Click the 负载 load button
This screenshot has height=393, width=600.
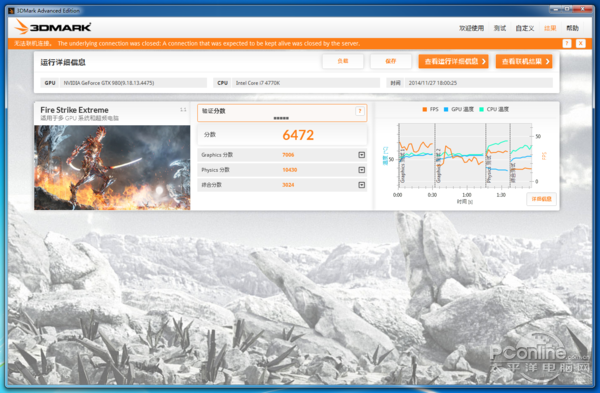pyautogui.click(x=343, y=61)
